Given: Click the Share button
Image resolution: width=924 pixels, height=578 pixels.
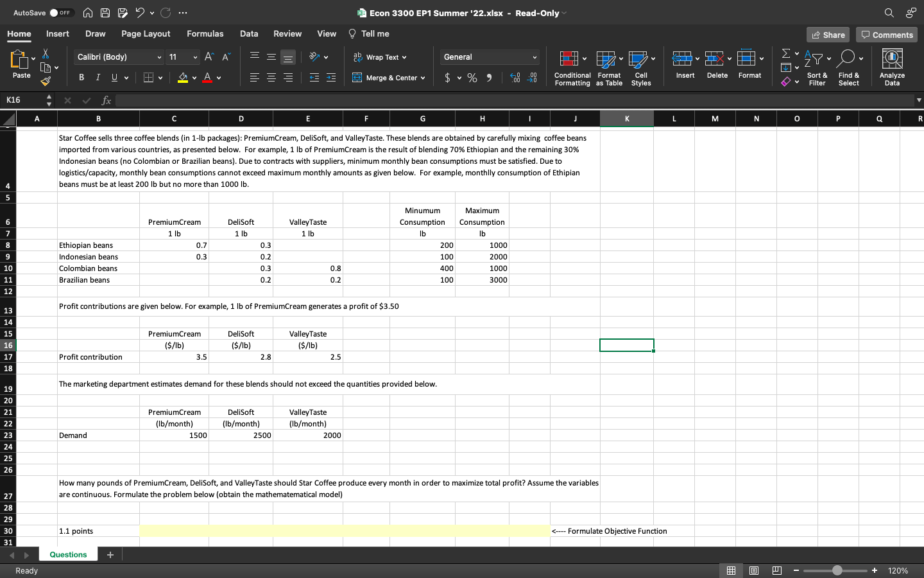Looking at the screenshot, I should [828, 35].
